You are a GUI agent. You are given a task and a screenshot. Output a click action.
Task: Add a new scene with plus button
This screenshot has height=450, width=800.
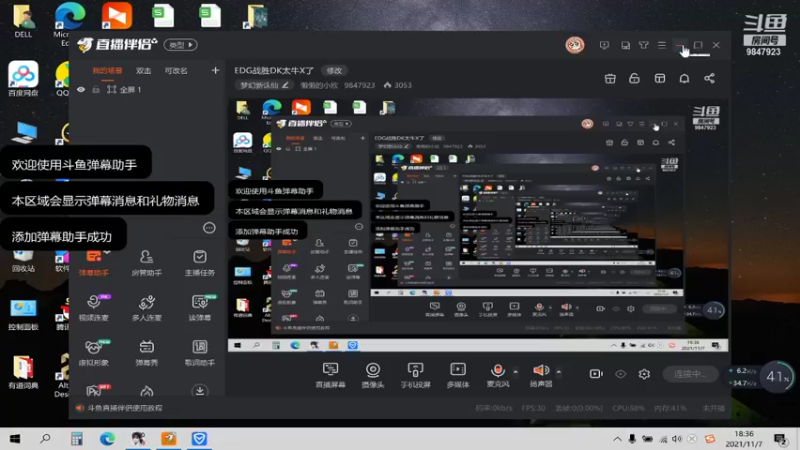click(215, 70)
